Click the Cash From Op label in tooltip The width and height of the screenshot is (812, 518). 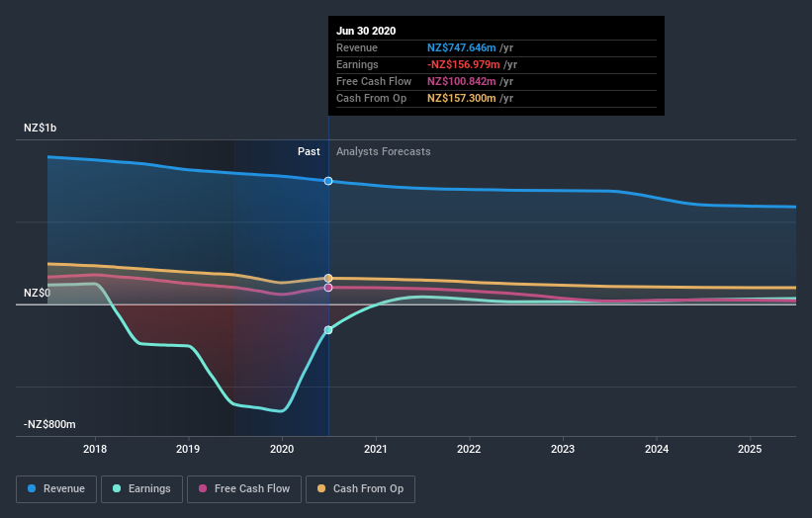371,98
